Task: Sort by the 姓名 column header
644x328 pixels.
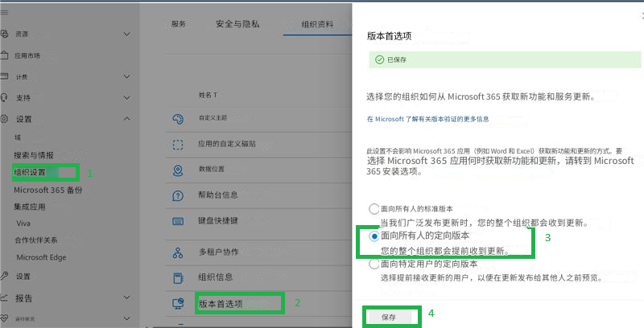Action: (x=208, y=95)
